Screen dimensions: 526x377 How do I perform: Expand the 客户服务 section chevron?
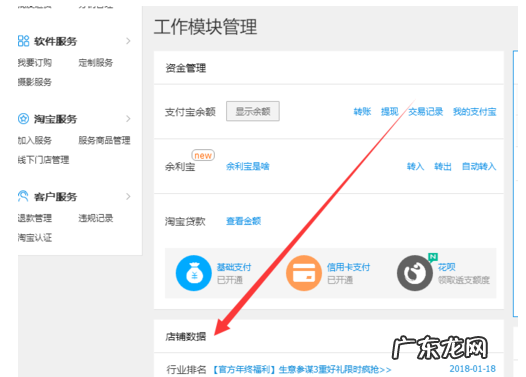(x=128, y=196)
